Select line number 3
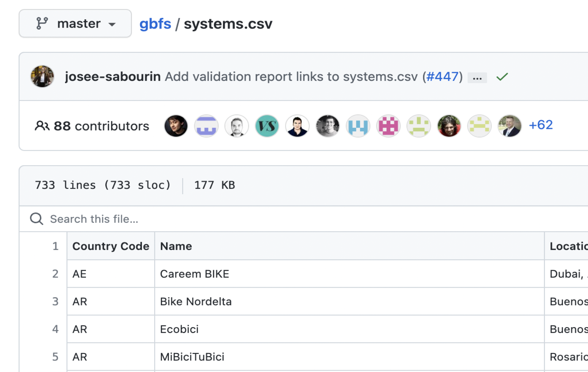This screenshot has height=372, width=588. pyautogui.click(x=55, y=301)
